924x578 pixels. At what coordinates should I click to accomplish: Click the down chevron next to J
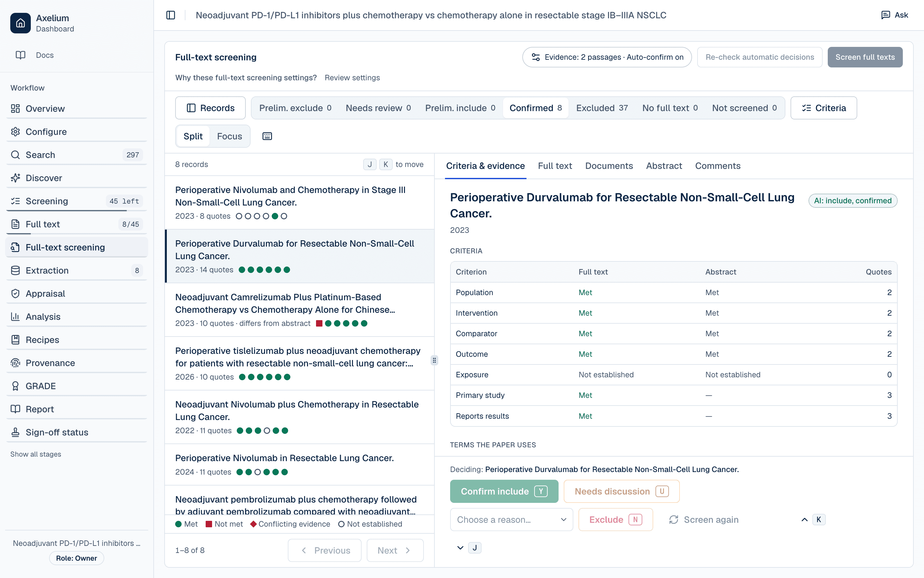[x=460, y=548]
